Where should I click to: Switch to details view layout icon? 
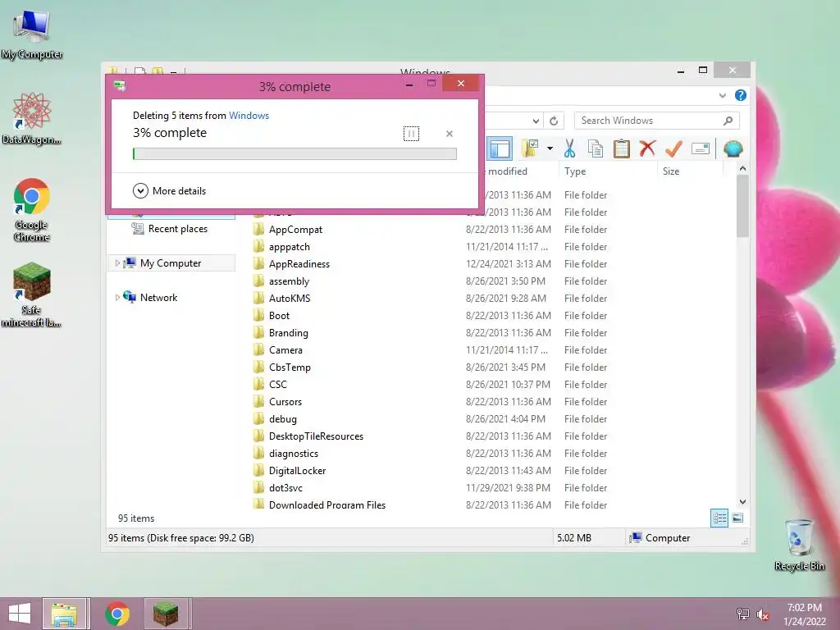(x=719, y=518)
